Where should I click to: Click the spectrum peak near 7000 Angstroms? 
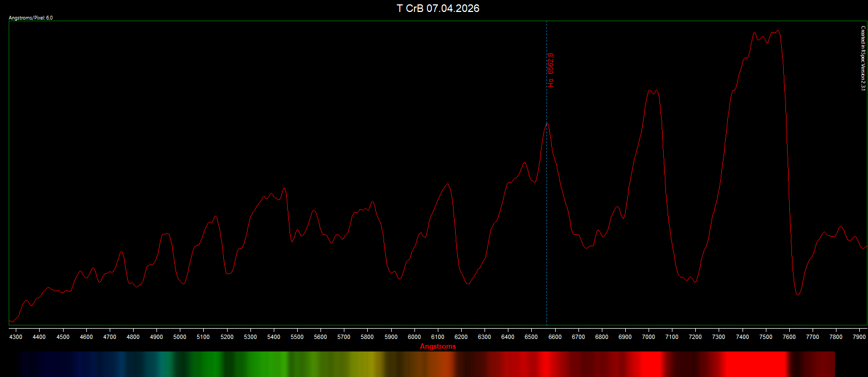(653, 91)
